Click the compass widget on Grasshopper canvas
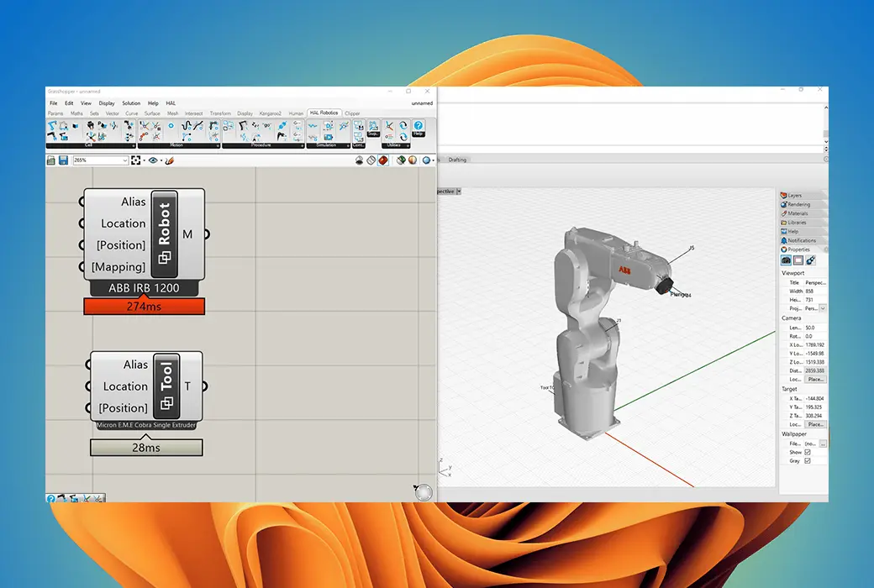874x588 pixels. tap(424, 492)
